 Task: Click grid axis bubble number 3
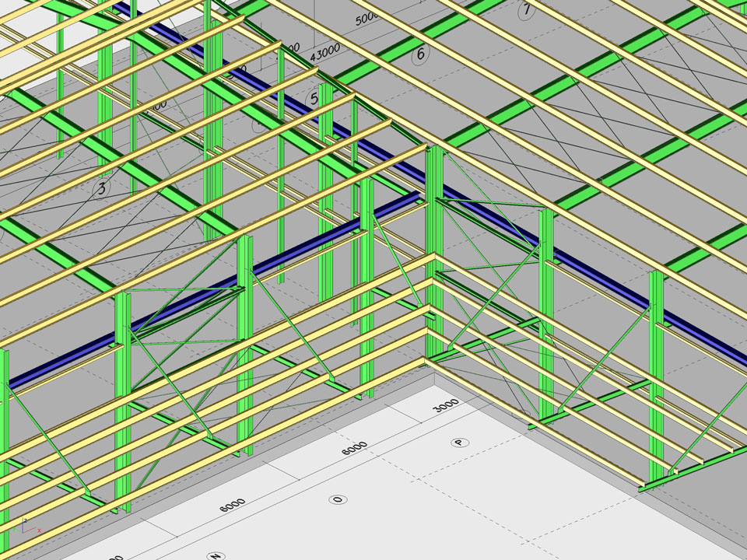101,187
